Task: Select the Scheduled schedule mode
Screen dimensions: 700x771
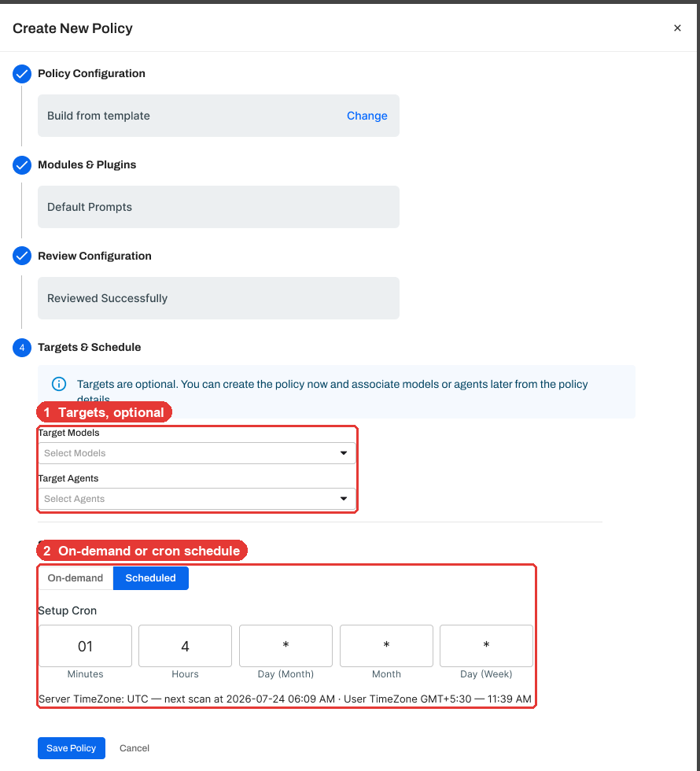Action: [150, 577]
